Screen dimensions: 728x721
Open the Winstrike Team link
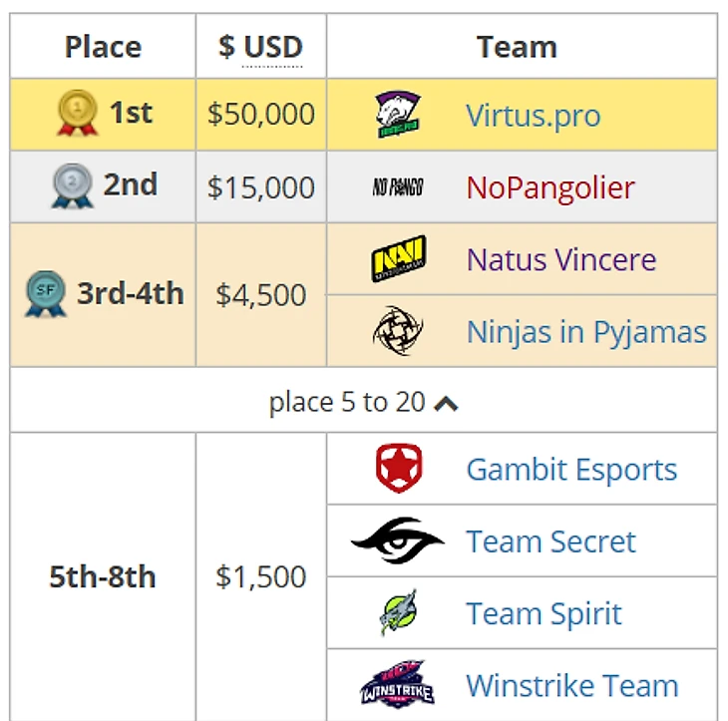571,685
